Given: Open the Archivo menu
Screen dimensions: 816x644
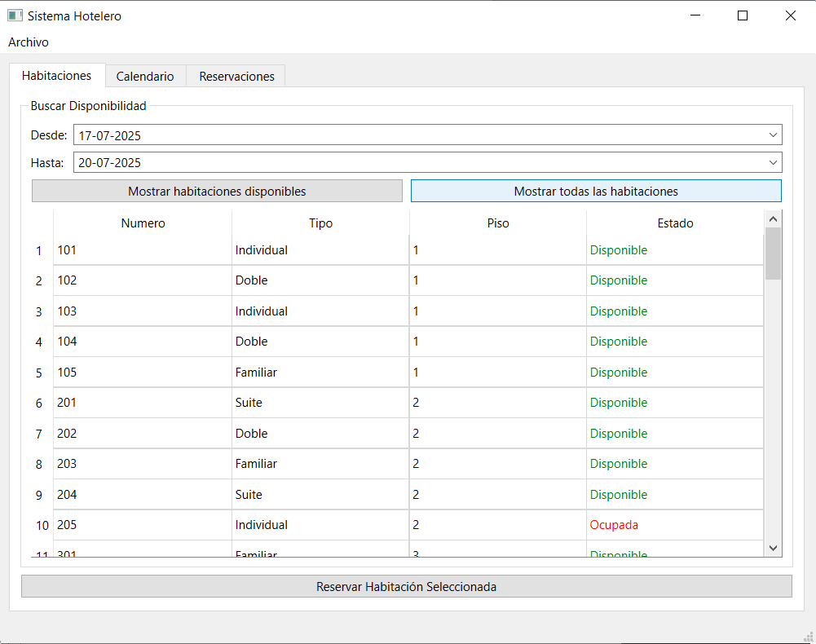Looking at the screenshot, I should (28, 42).
